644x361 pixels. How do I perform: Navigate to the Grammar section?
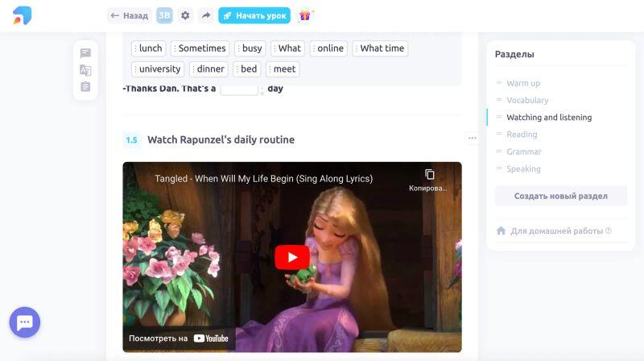(x=523, y=151)
